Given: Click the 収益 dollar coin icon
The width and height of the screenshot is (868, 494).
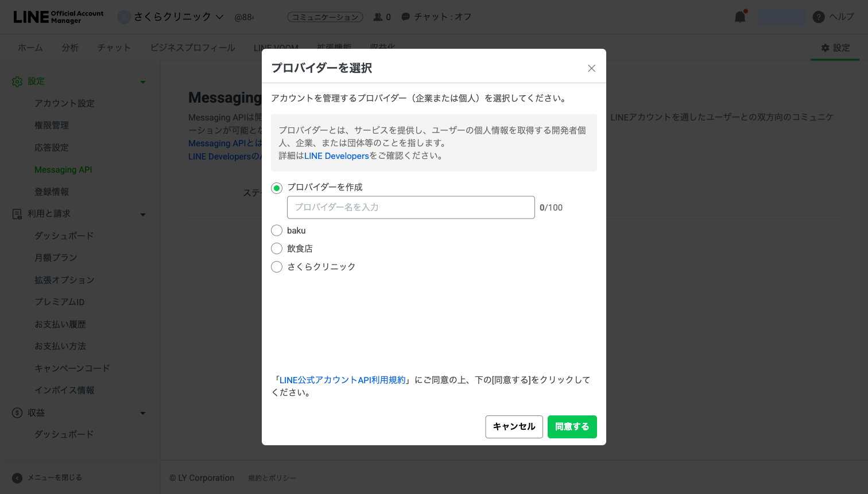Looking at the screenshot, I should pyautogui.click(x=17, y=413).
